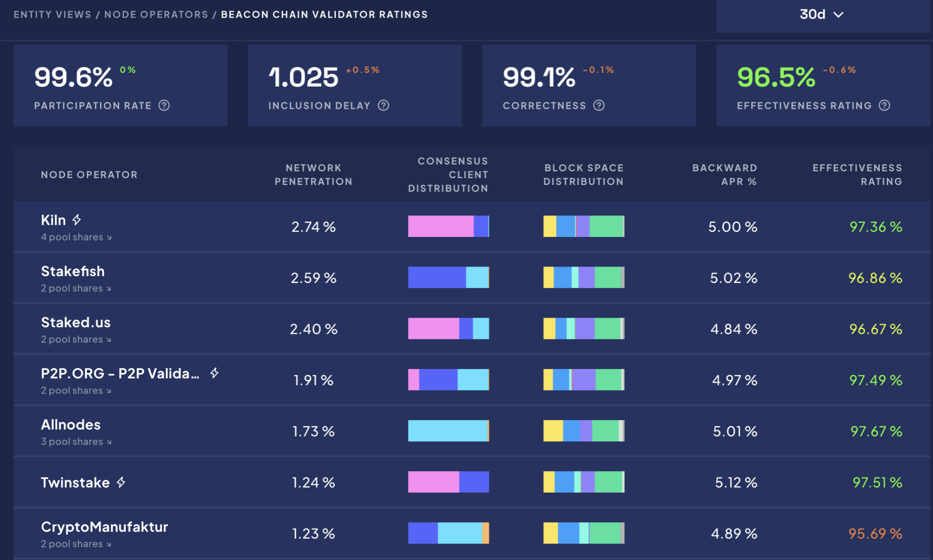The image size is (933, 560).
Task: Click the Correctness help icon
Action: tap(599, 106)
